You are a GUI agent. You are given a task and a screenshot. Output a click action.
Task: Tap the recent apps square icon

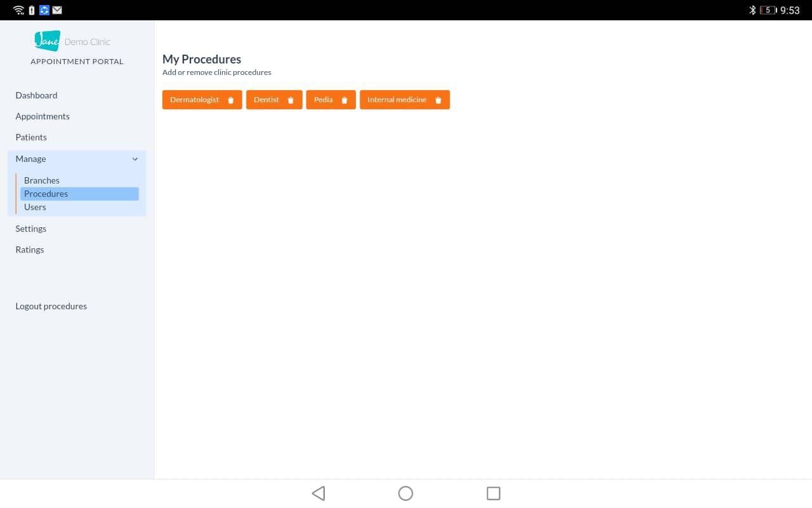(x=493, y=493)
